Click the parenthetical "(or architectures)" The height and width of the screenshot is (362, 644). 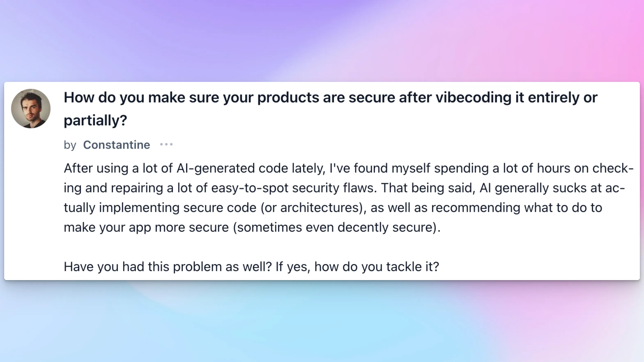313,208
